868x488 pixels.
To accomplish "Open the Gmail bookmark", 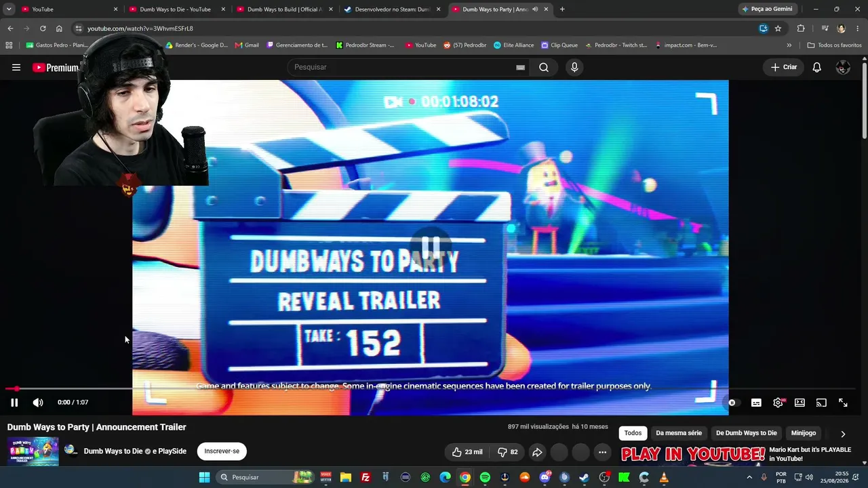I will click(247, 45).
